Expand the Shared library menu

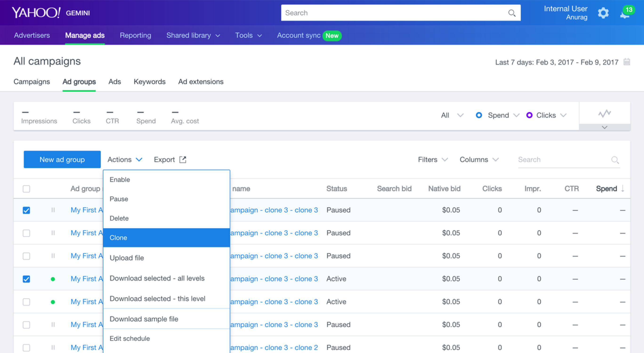click(193, 36)
